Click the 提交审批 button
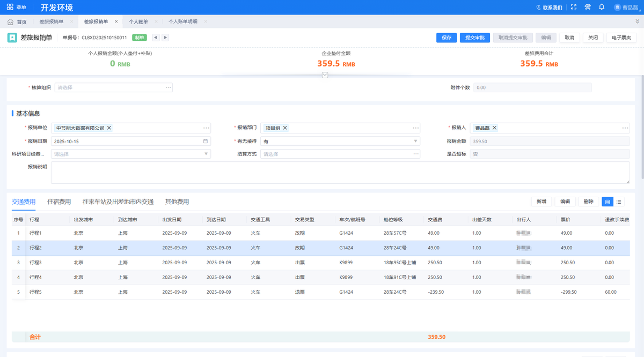644x357 pixels. (474, 38)
